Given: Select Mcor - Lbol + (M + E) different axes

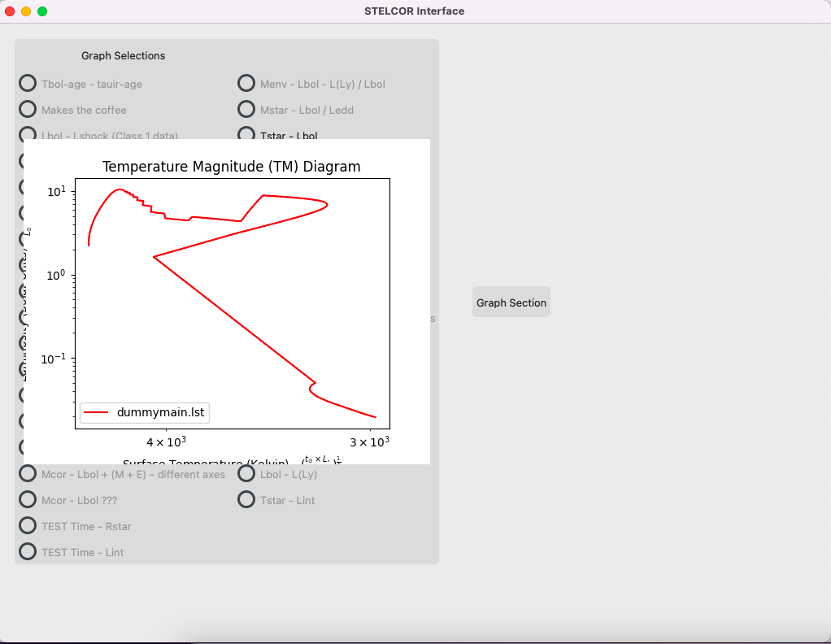Looking at the screenshot, I should coord(28,474).
